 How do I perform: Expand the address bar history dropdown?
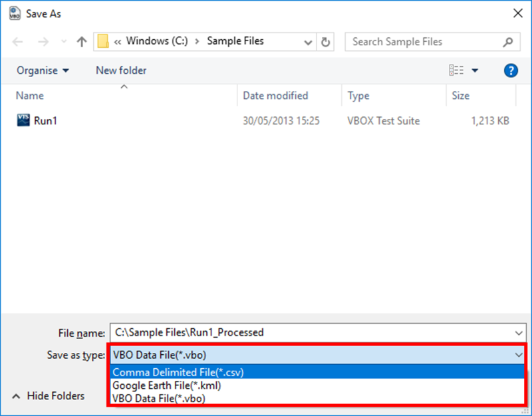308,42
